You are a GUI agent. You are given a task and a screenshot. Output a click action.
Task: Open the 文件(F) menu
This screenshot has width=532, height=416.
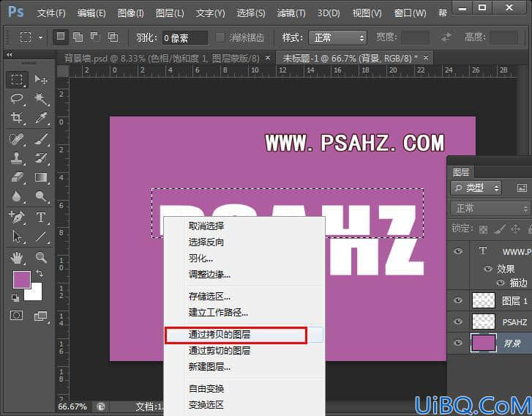[x=51, y=13]
